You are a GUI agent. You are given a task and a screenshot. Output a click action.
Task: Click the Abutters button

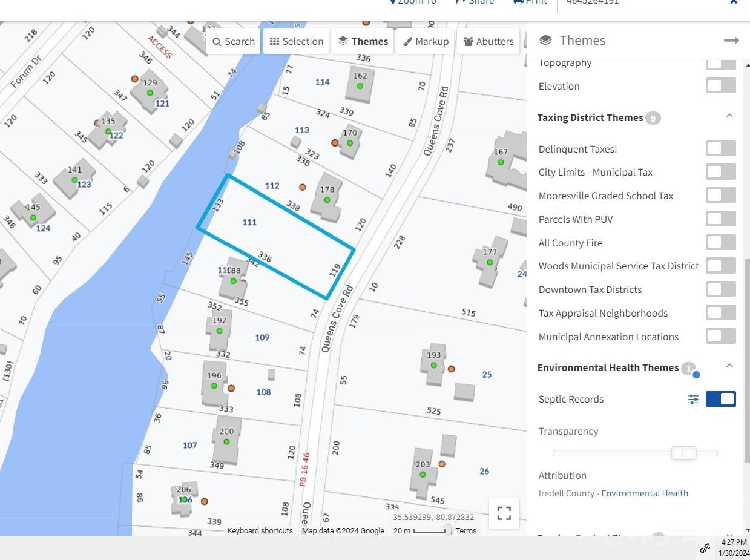[x=488, y=41]
